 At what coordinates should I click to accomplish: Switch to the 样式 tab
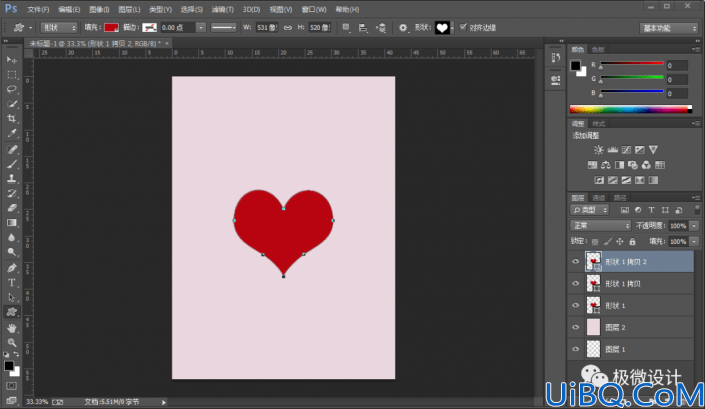tap(598, 124)
